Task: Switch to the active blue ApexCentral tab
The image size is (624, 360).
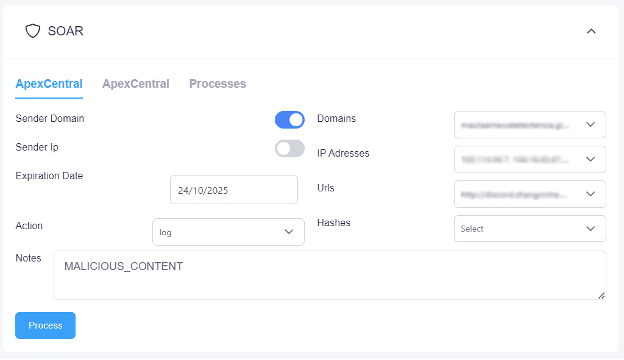Action: pyautogui.click(x=49, y=84)
